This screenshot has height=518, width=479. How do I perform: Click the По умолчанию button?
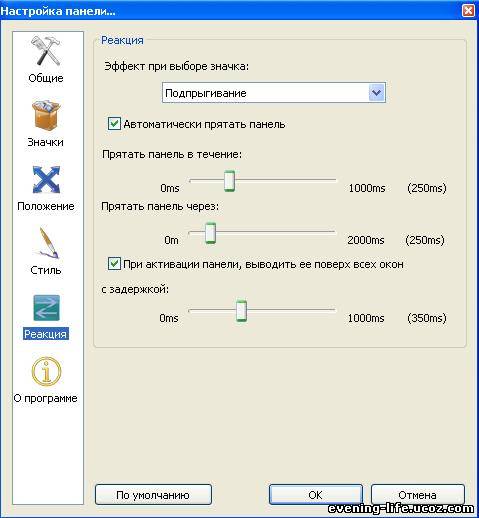click(153, 495)
